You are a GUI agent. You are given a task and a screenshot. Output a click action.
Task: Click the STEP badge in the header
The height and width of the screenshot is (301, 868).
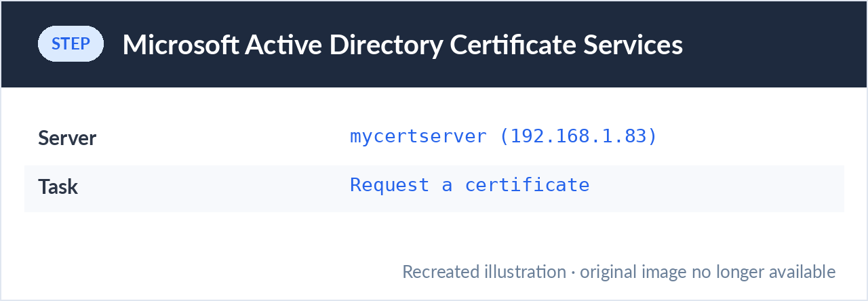point(71,44)
